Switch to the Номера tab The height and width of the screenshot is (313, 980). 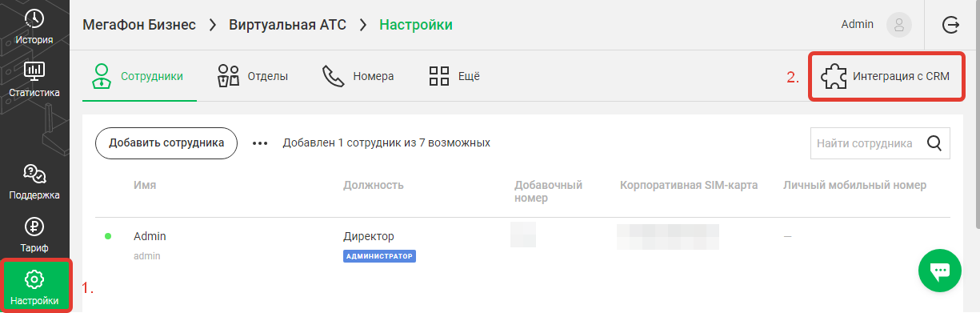click(358, 77)
